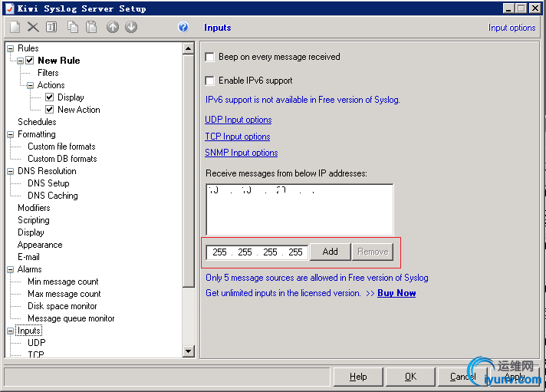The height and width of the screenshot is (392, 546).
Task: Click the OK button
Action: (x=410, y=377)
